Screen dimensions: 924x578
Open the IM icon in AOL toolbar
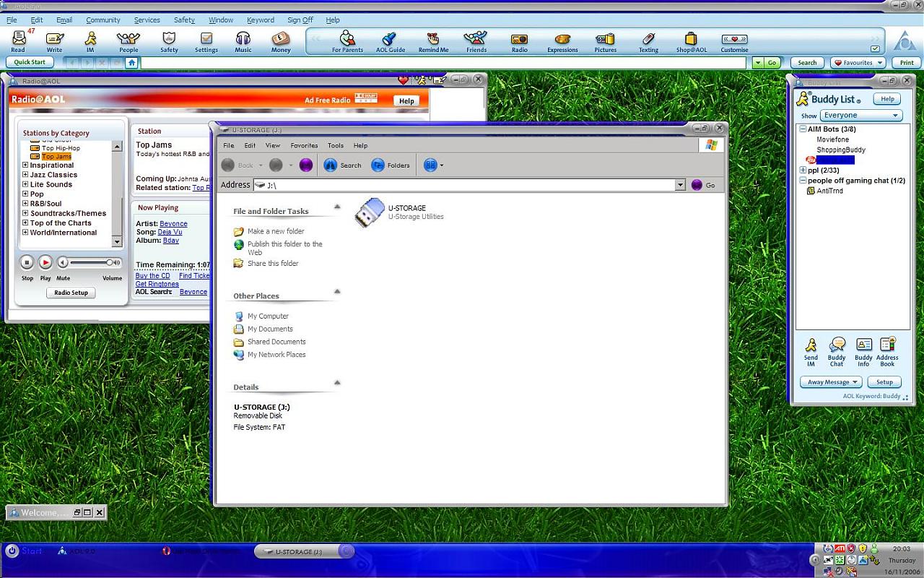(x=90, y=41)
